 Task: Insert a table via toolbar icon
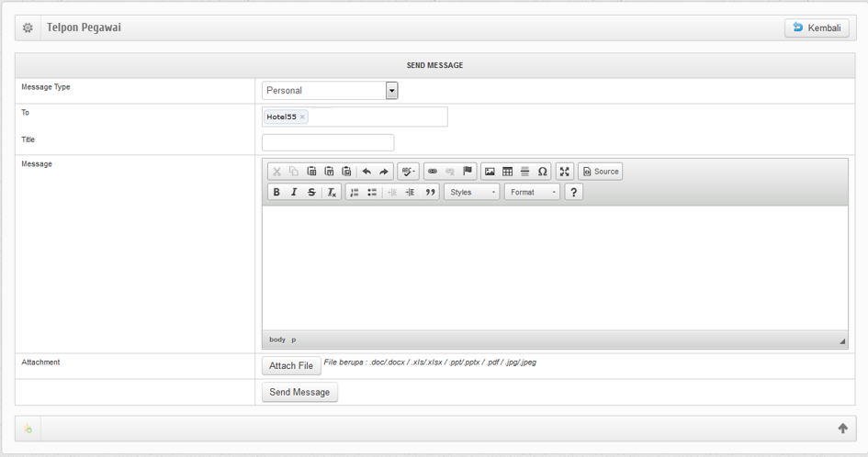point(507,172)
